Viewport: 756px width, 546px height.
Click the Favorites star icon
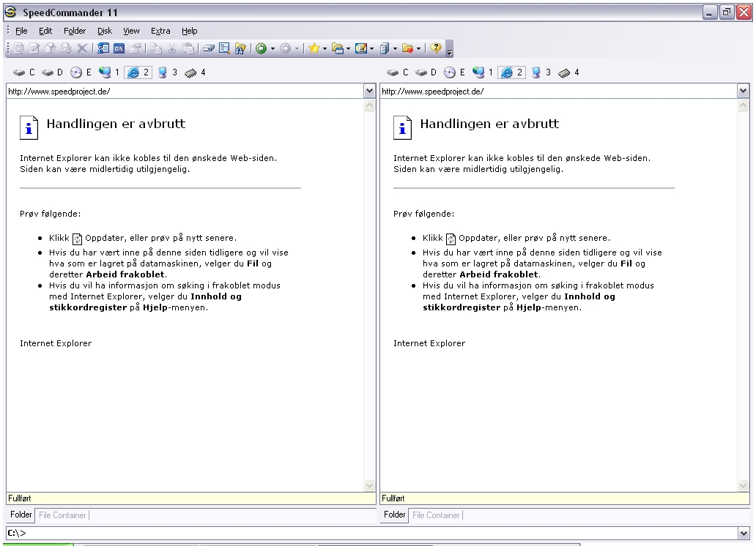314,48
